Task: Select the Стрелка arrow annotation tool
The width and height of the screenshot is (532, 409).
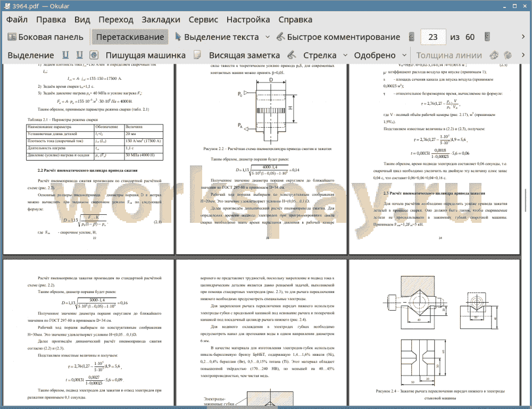Action: (320, 55)
